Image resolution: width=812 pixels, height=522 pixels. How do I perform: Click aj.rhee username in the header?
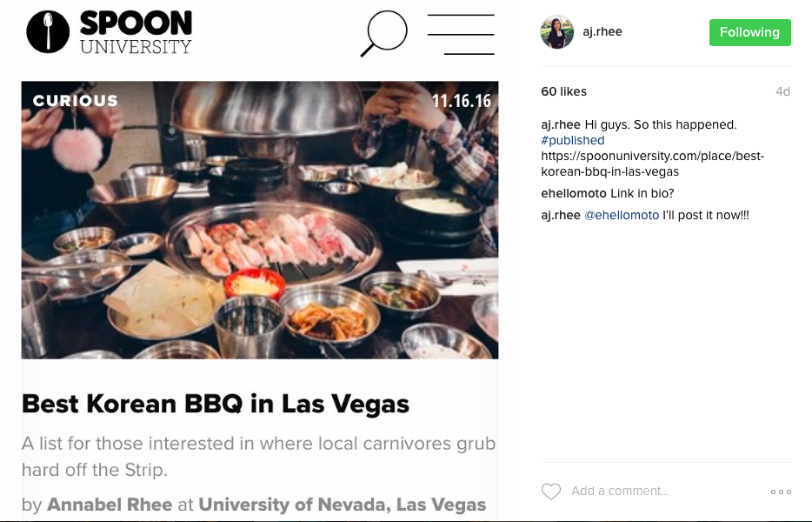coord(602,31)
